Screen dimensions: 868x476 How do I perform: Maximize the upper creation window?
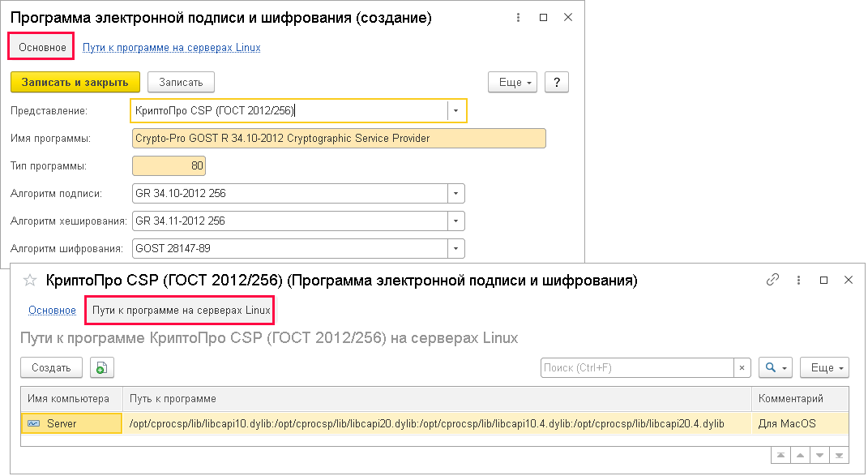544,18
